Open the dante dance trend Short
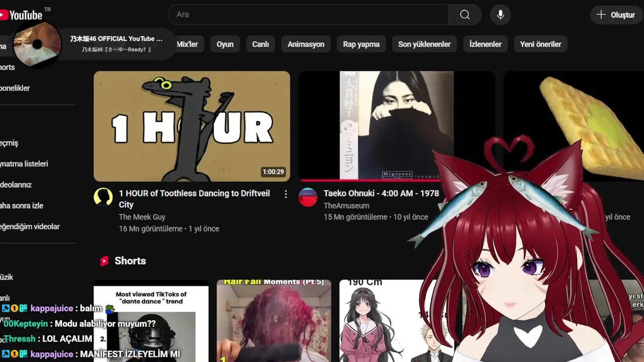 (x=151, y=322)
